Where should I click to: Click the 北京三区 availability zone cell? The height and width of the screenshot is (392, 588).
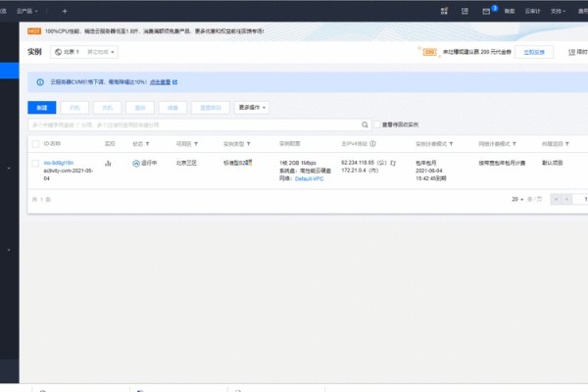pos(186,163)
